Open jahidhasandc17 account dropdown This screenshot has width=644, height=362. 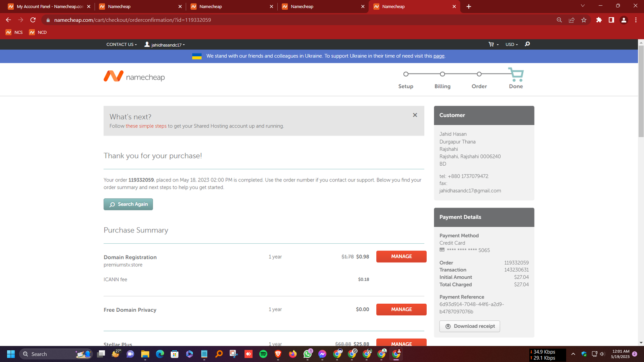click(x=165, y=45)
